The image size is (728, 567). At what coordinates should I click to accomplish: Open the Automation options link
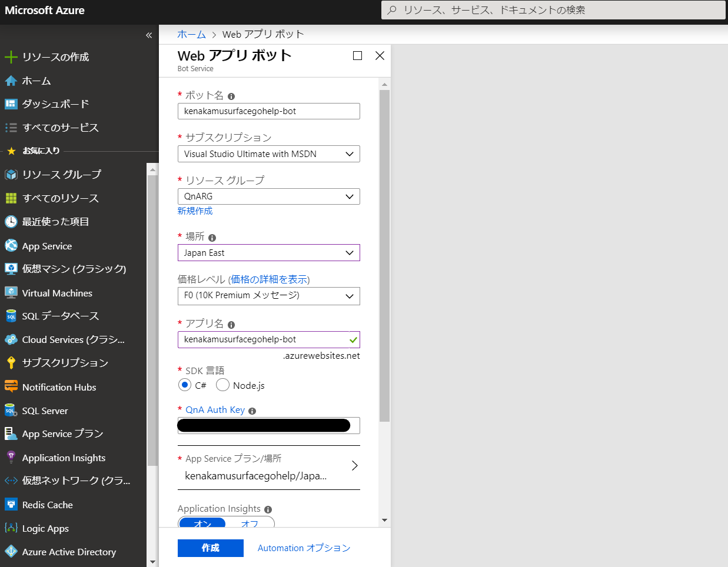tap(304, 548)
